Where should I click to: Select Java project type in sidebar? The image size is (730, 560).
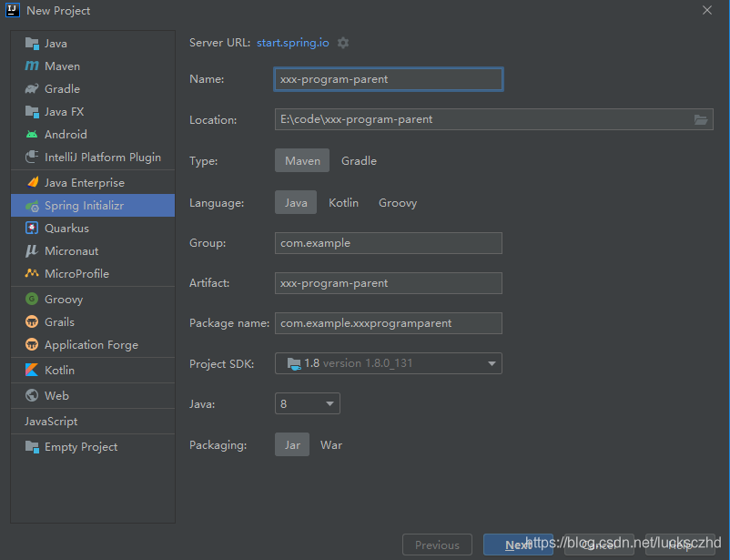[93, 44]
